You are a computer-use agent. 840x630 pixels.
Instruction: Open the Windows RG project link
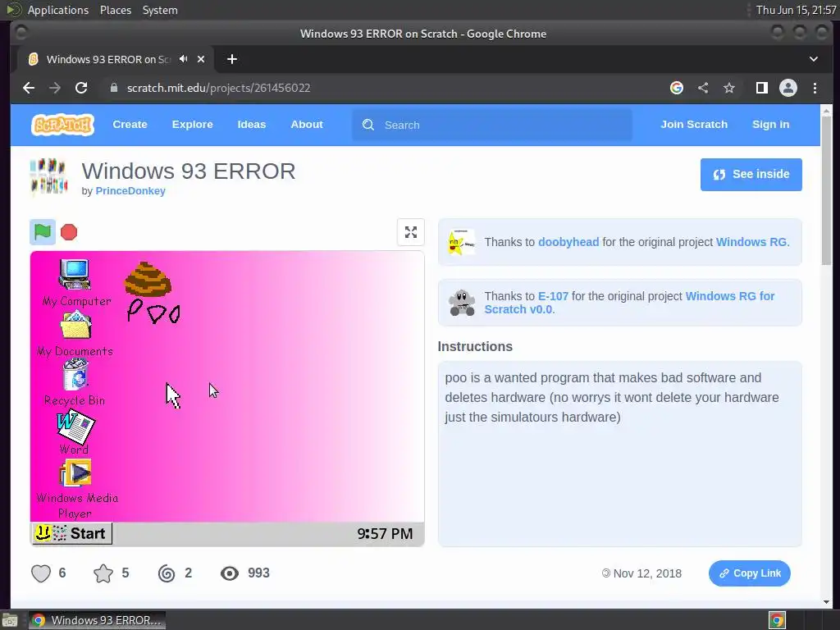click(751, 242)
